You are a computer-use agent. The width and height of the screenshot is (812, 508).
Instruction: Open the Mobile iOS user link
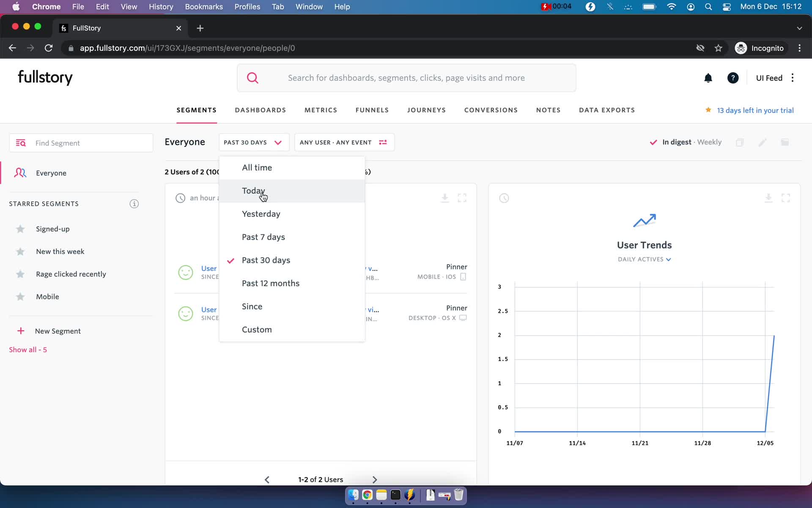209,268
